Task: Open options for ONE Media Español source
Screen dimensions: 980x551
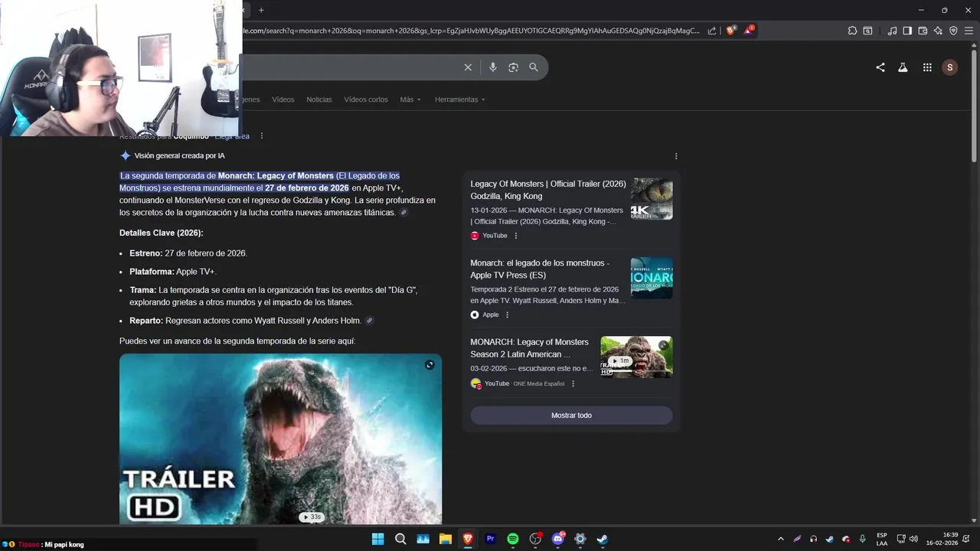Action: (x=573, y=383)
